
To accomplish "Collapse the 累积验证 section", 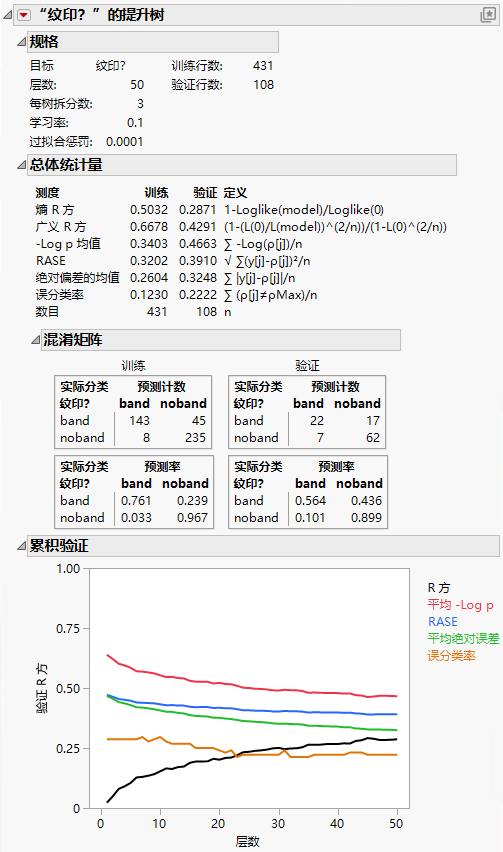I will [21, 546].
